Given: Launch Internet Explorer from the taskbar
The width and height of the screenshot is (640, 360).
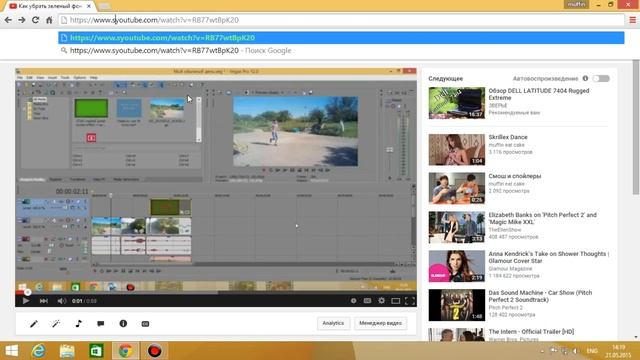Looking at the screenshot, I should coord(38,351).
